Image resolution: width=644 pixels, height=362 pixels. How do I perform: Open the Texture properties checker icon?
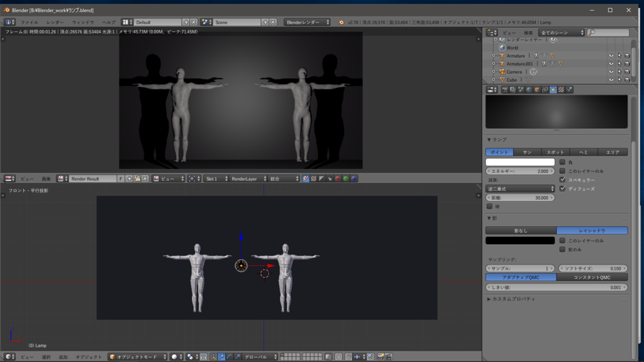tap(561, 90)
